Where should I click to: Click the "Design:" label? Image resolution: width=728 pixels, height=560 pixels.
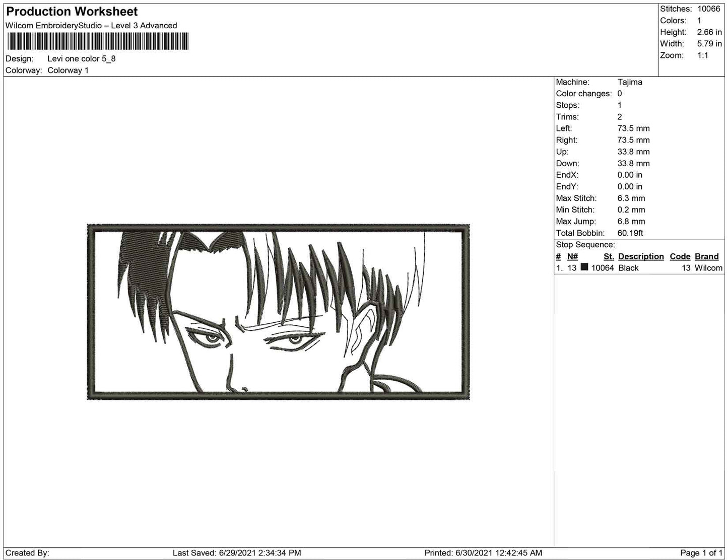[20, 58]
